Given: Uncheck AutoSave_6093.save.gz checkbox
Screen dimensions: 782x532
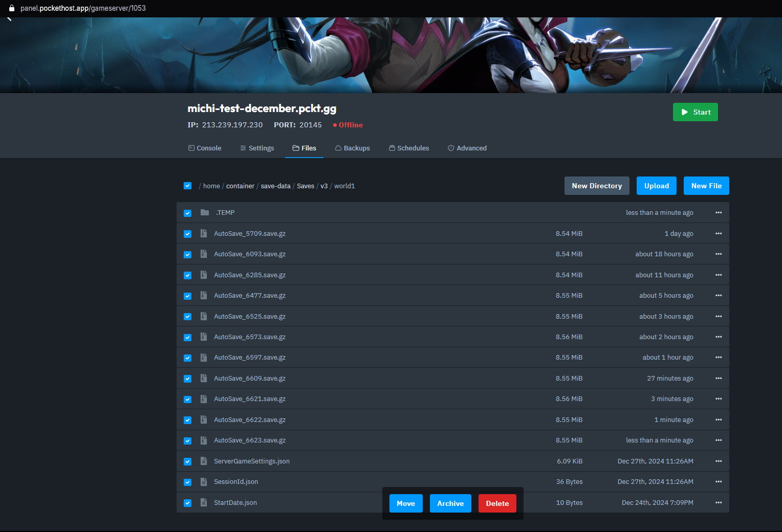Looking at the screenshot, I should click(x=187, y=254).
